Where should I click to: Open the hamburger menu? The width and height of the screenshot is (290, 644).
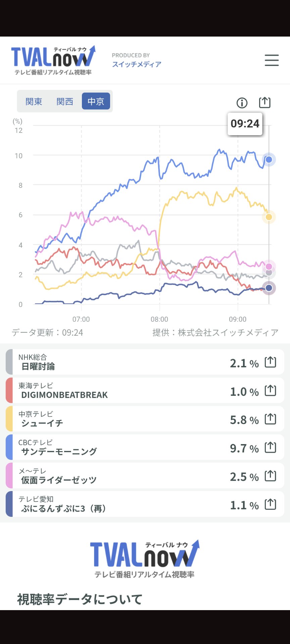tap(272, 60)
